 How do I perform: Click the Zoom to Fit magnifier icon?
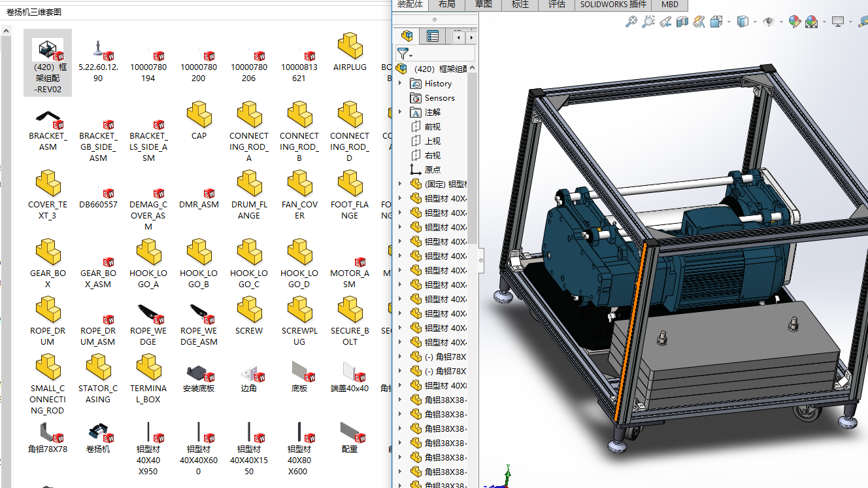[631, 22]
